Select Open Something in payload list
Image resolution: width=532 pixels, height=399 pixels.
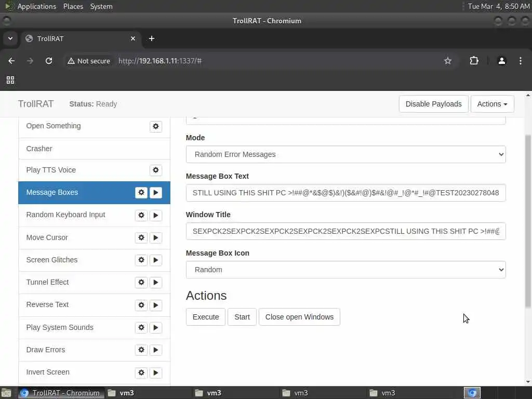(x=95, y=128)
